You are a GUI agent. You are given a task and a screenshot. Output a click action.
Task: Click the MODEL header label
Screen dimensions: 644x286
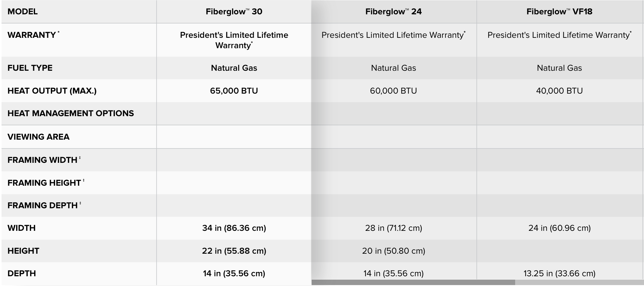(23, 12)
